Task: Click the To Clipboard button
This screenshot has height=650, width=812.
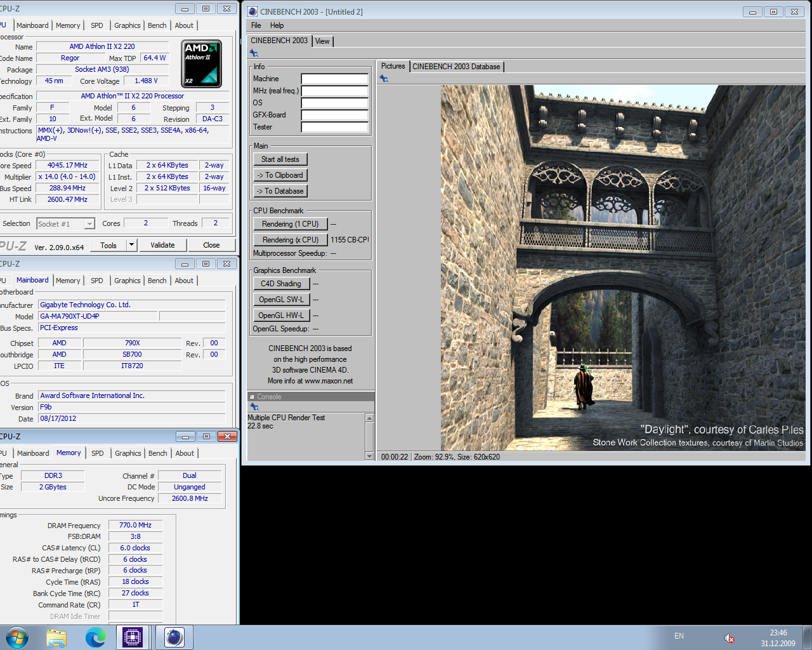Action: pyautogui.click(x=280, y=175)
